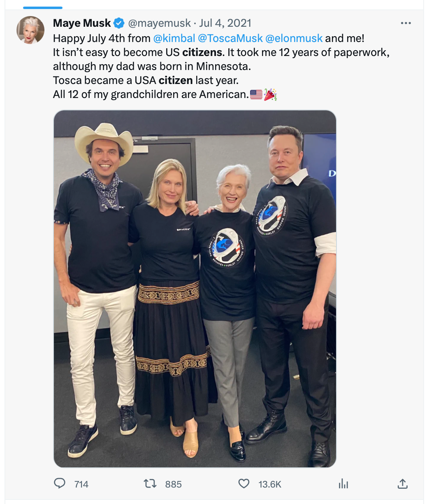Open the three-dot more options menu

tap(406, 23)
